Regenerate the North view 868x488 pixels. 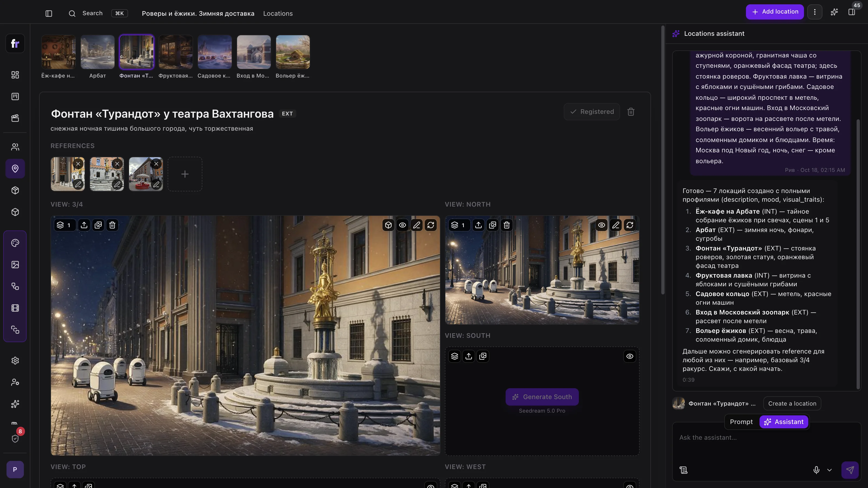[630, 225]
